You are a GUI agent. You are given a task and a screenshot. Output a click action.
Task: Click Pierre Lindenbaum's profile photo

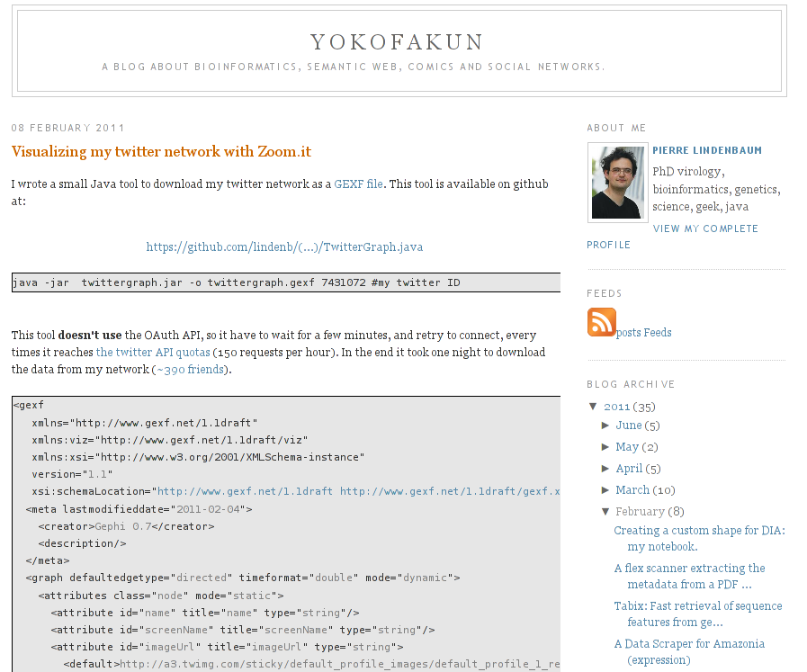pos(617,183)
